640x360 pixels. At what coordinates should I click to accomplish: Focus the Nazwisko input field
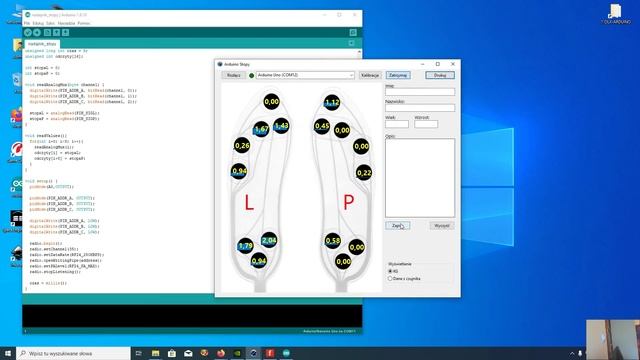pyautogui.click(x=420, y=108)
